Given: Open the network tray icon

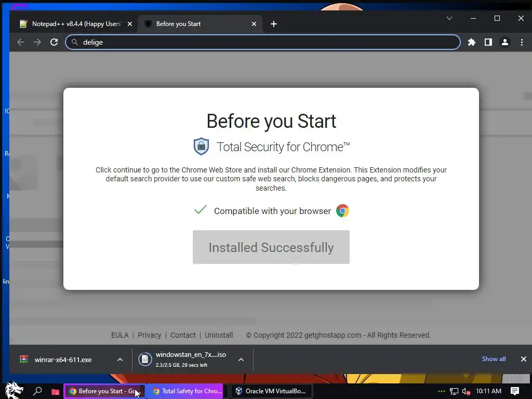Looking at the screenshot, I should [x=454, y=392].
